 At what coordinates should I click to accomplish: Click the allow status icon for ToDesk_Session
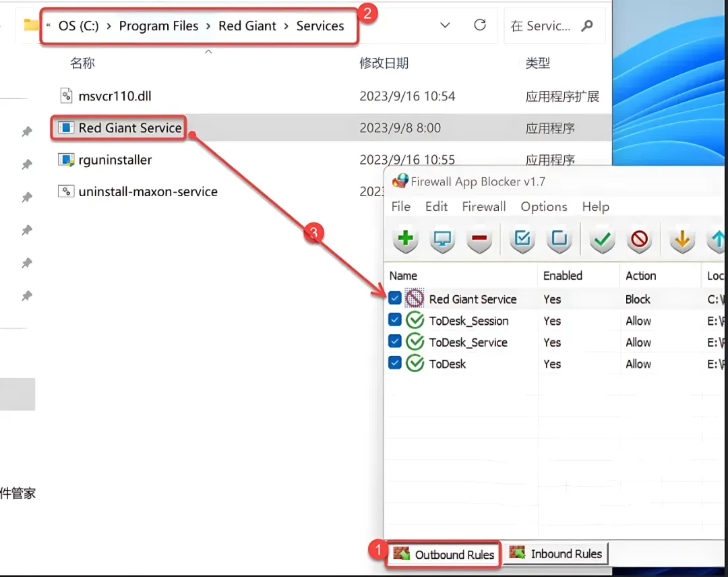coord(415,320)
